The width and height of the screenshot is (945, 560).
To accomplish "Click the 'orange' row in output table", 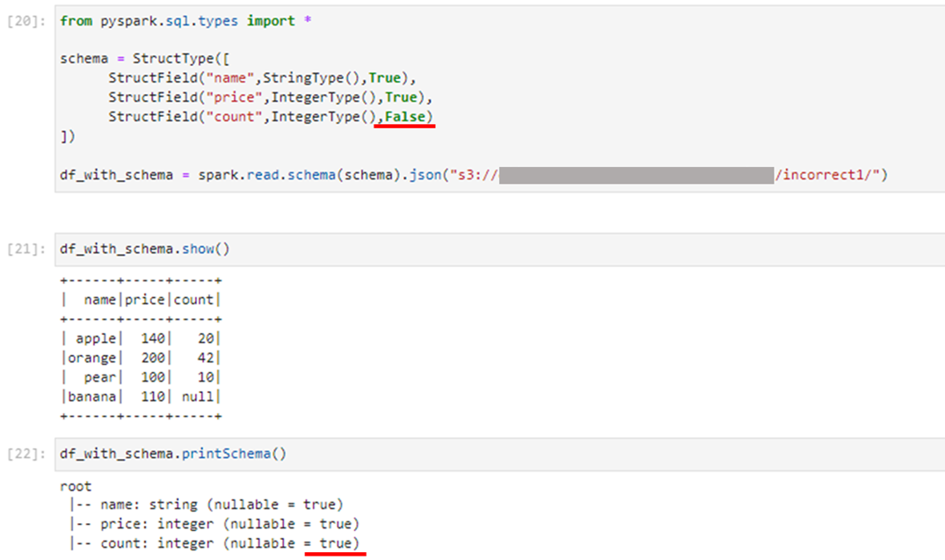I will pos(141,358).
